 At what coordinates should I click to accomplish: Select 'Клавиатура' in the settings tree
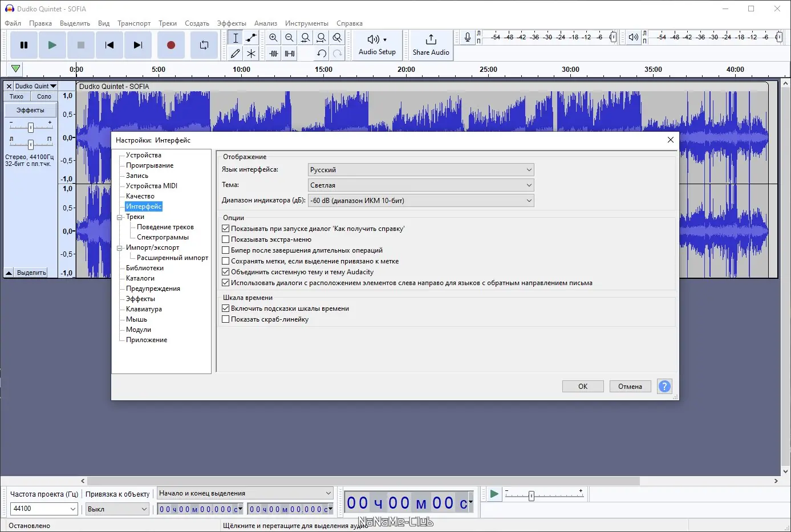click(x=144, y=309)
